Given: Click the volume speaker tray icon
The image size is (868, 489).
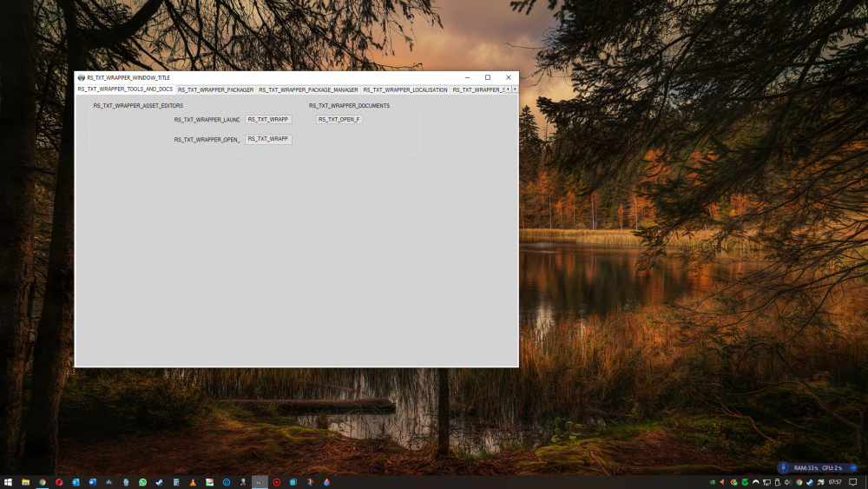Looking at the screenshot, I should [x=788, y=482].
